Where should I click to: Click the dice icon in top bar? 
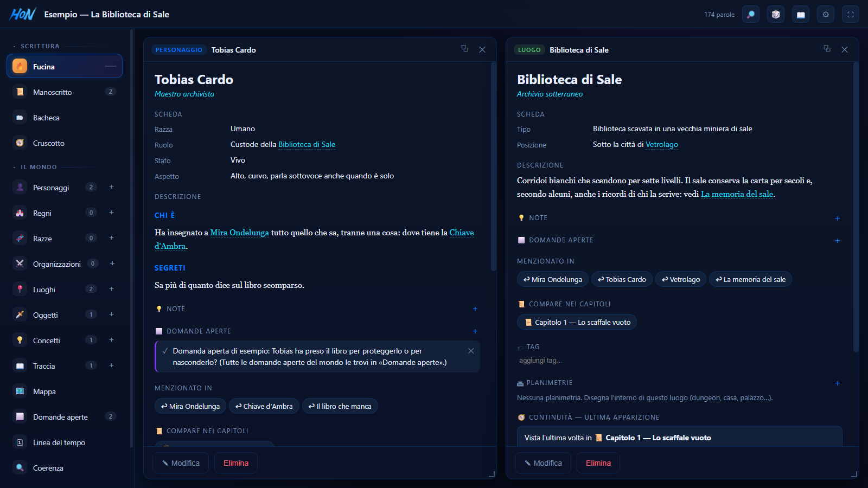point(776,15)
